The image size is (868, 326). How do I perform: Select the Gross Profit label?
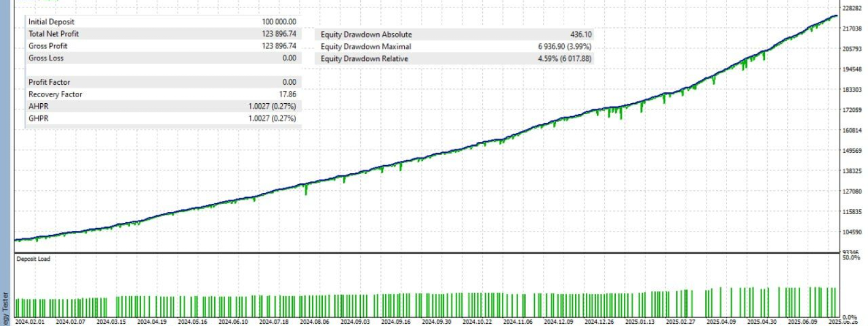coord(48,46)
